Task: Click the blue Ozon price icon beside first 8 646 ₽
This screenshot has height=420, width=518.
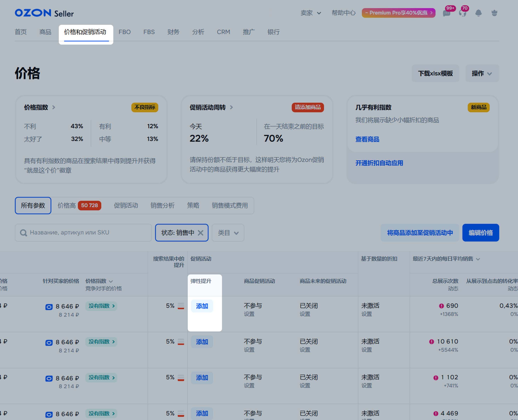Action: click(49, 307)
